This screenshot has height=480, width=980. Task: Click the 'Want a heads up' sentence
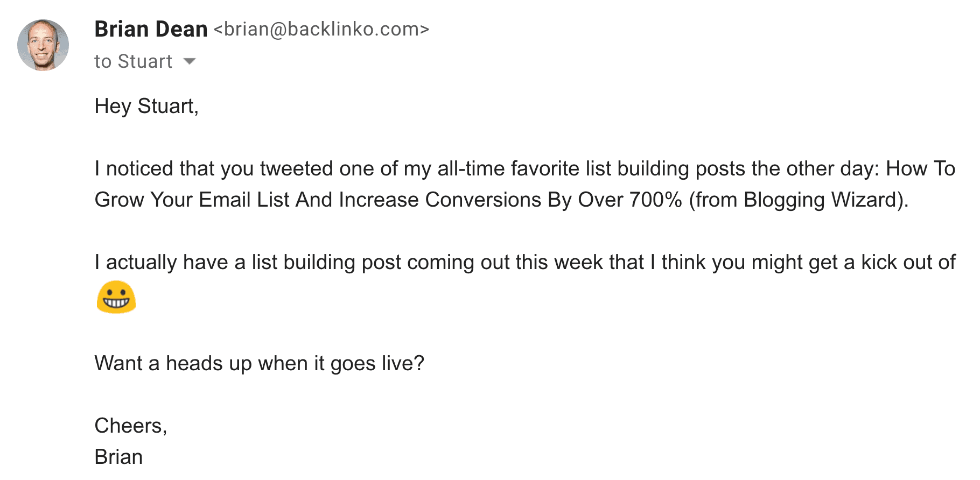coord(259,363)
